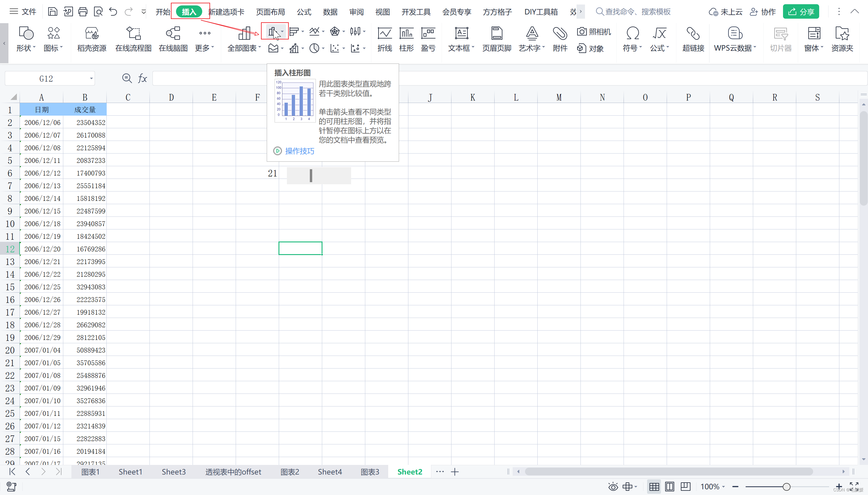Open 稻壳资源 resources
The width and height of the screenshot is (868, 495).
click(x=92, y=39)
